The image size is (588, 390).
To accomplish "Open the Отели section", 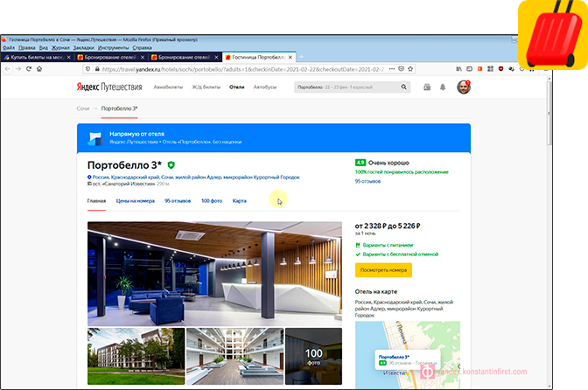I will (x=236, y=87).
